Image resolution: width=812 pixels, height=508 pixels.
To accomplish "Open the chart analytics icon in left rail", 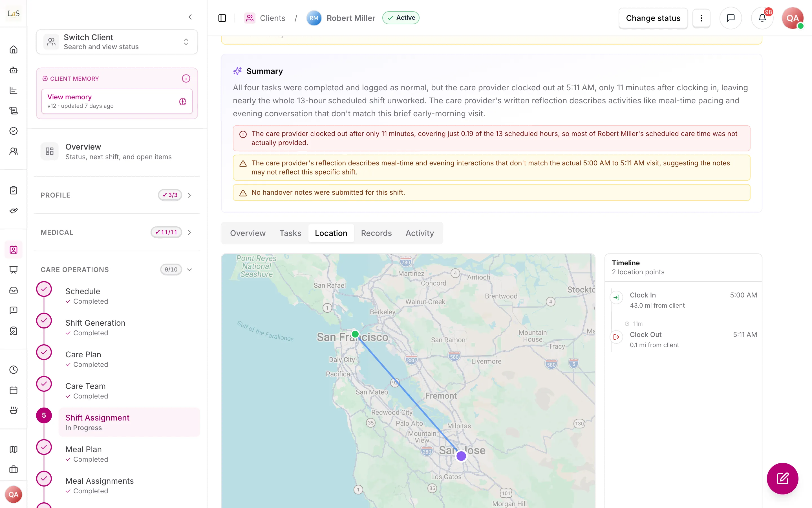I will pos(14,90).
